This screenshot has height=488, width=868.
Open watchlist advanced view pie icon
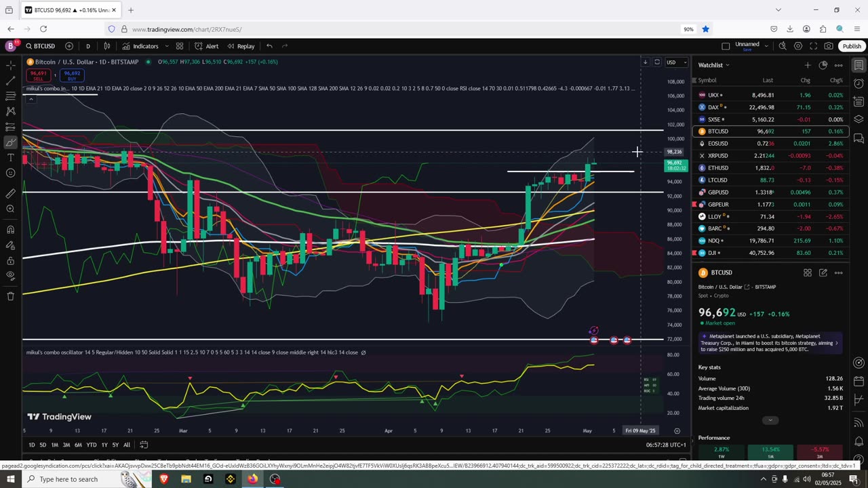[823, 65]
